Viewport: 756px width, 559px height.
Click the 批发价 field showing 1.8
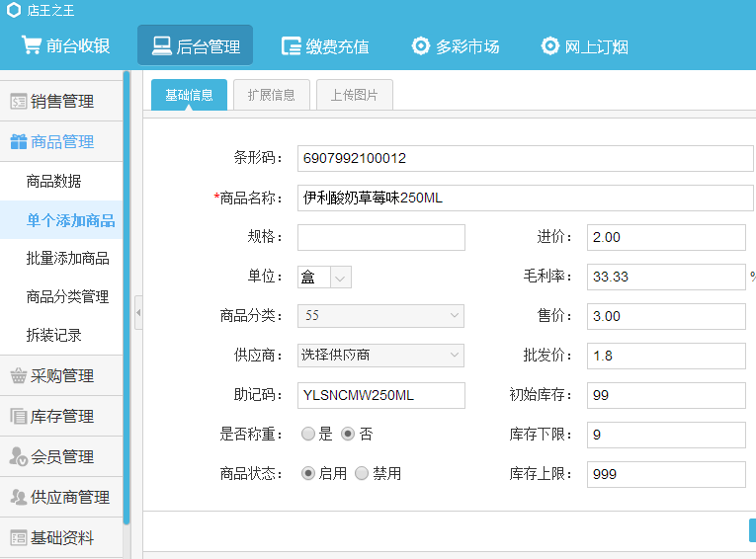(x=666, y=356)
